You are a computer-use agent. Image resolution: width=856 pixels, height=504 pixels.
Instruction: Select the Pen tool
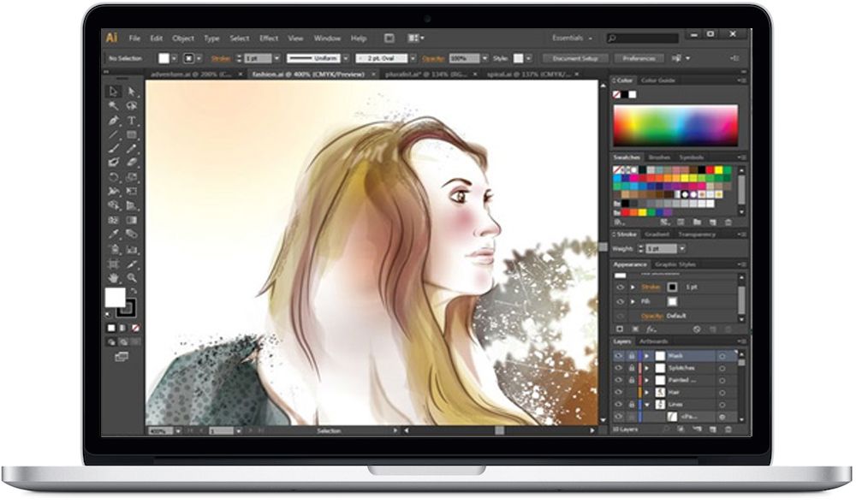click(114, 121)
